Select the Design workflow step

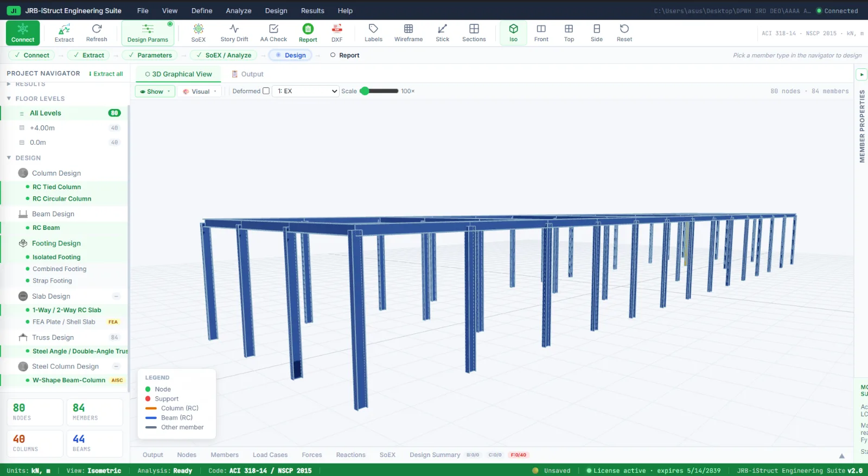[x=291, y=55]
